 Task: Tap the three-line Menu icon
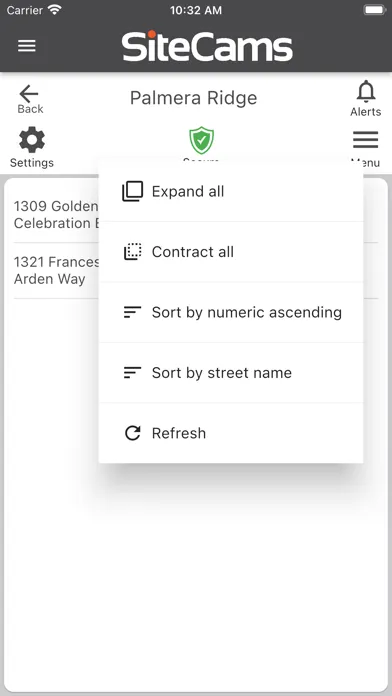[x=365, y=140]
